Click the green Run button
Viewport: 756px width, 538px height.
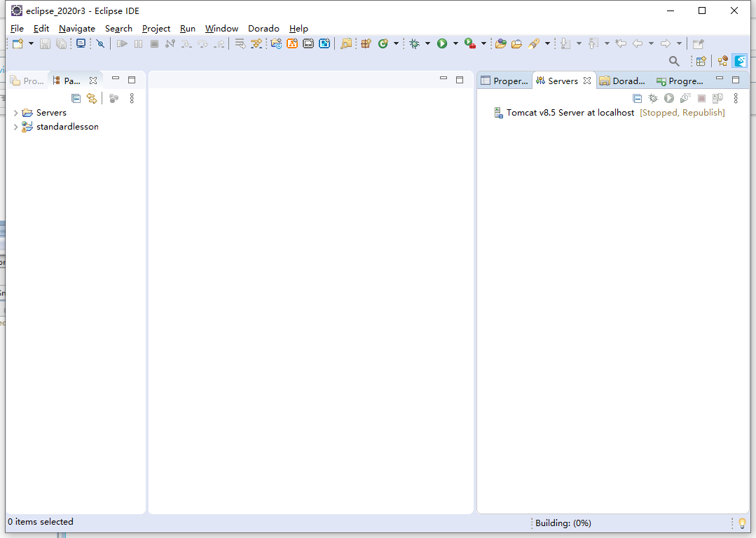click(x=442, y=44)
